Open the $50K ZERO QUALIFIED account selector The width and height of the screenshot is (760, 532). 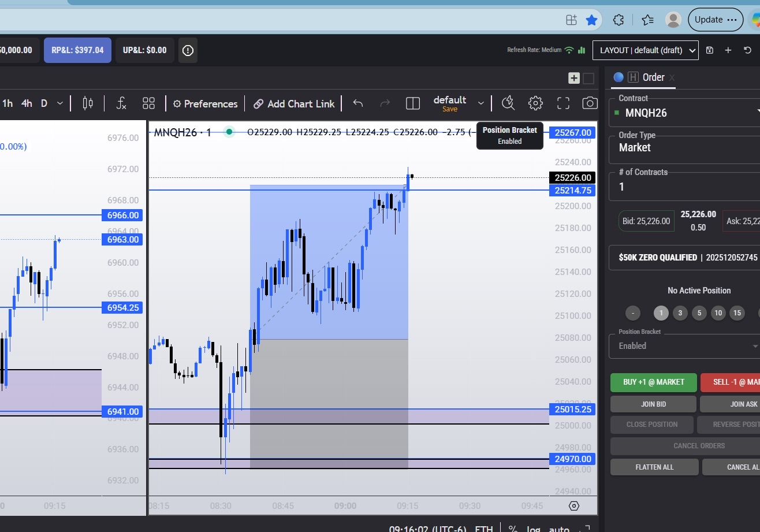pos(686,258)
